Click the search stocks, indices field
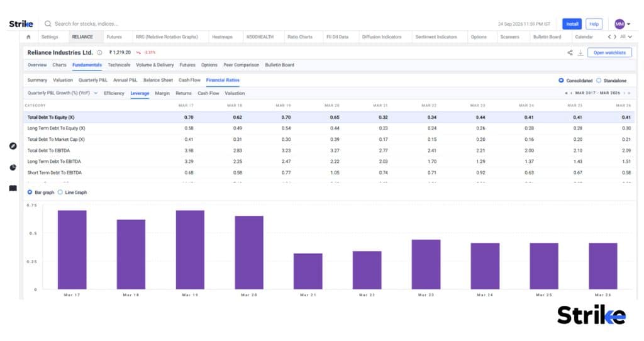644x341 pixels. coord(86,24)
